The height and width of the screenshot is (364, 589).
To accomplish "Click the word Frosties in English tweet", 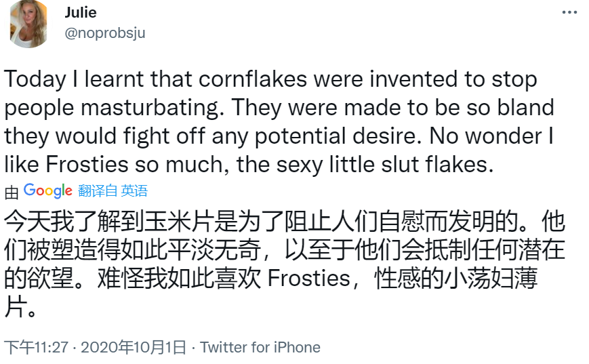I will [x=87, y=165].
